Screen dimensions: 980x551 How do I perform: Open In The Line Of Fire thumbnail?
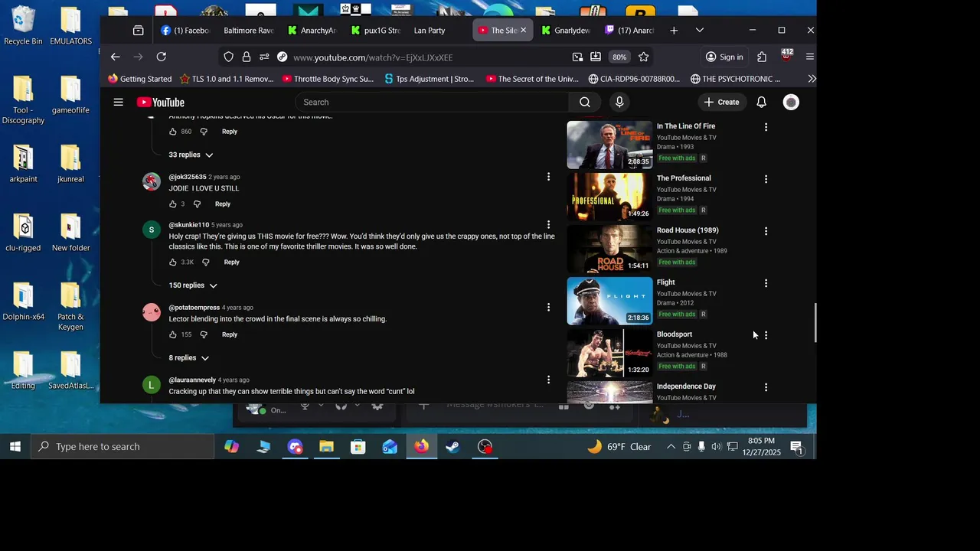[x=609, y=145]
